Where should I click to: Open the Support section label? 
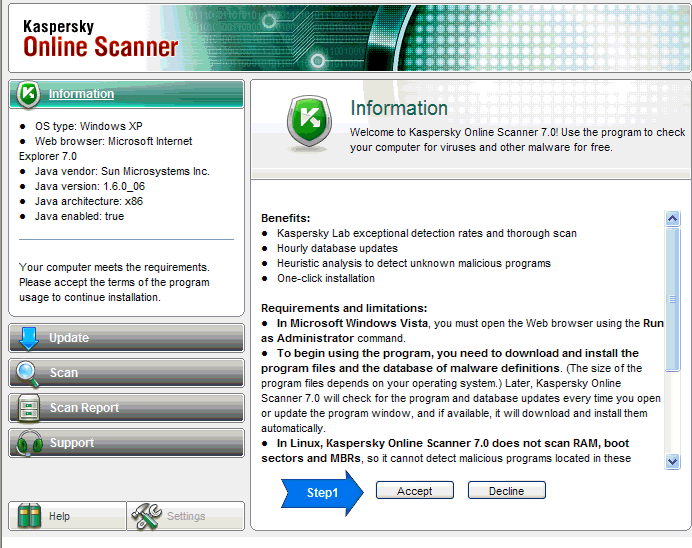point(72,443)
